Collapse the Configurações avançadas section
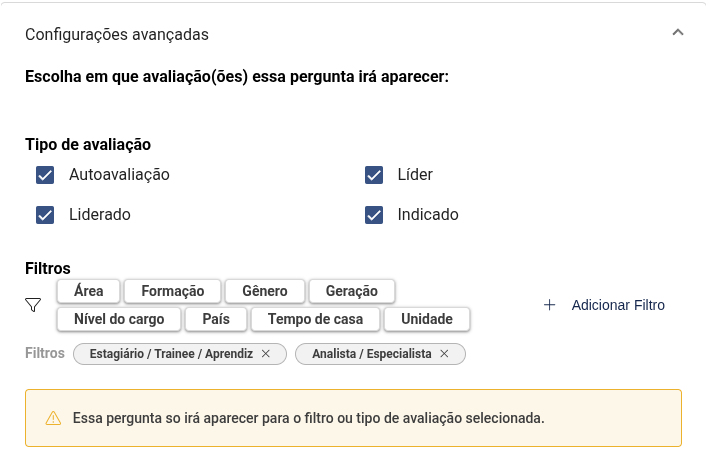The width and height of the screenshot is (709, 456). pos(678,33)
